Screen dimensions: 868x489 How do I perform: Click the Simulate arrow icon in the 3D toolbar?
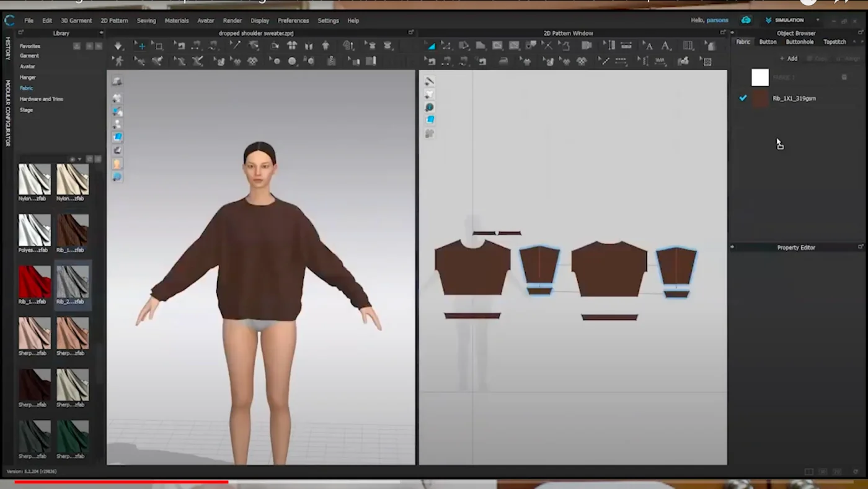pyautogui.click(x=118, y=46)
